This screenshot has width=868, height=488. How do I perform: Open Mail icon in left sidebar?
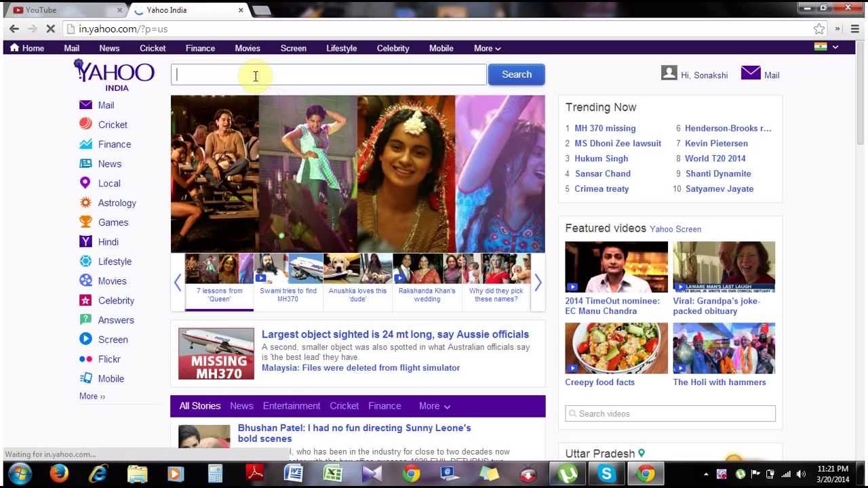pyautogui.click(x=85, y=105)
